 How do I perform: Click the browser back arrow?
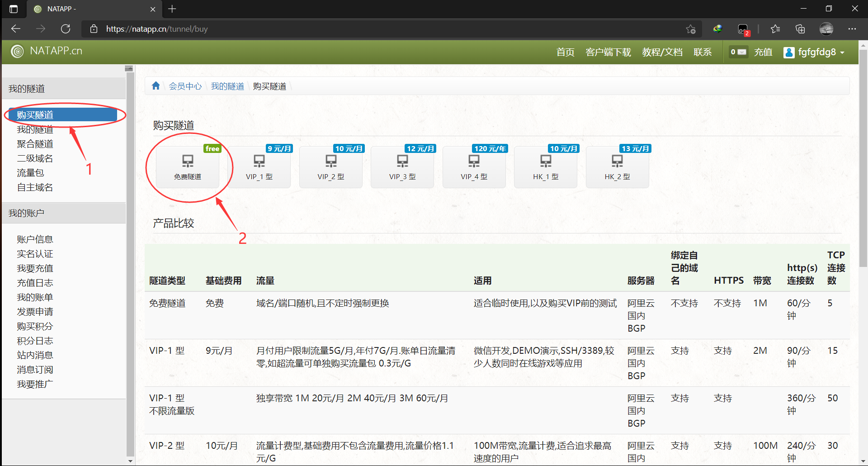(x=16, y=29)
